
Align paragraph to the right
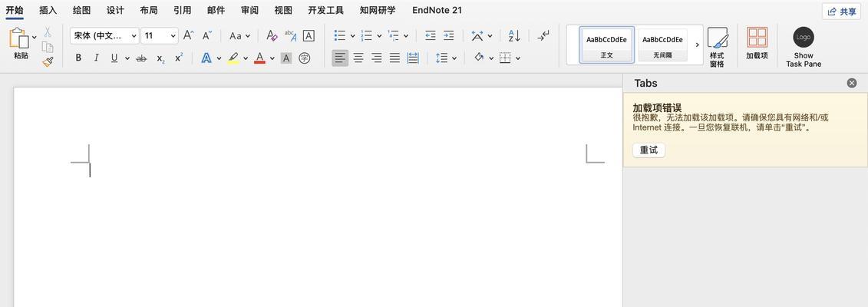click(376, 58)
